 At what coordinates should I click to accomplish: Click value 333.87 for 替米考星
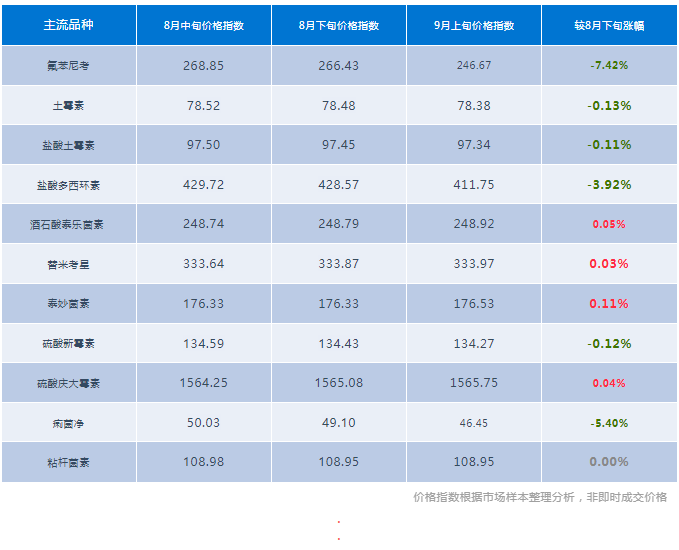(x=339, y=263)
